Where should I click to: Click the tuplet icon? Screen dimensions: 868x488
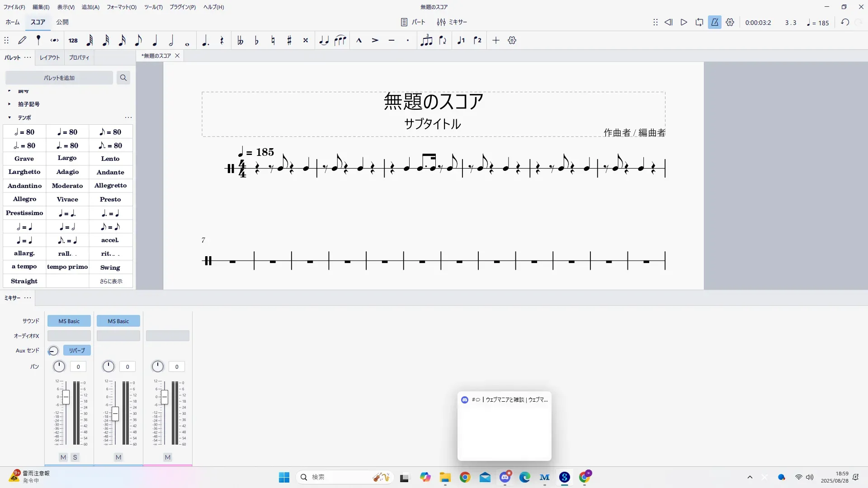coord(426,40)
